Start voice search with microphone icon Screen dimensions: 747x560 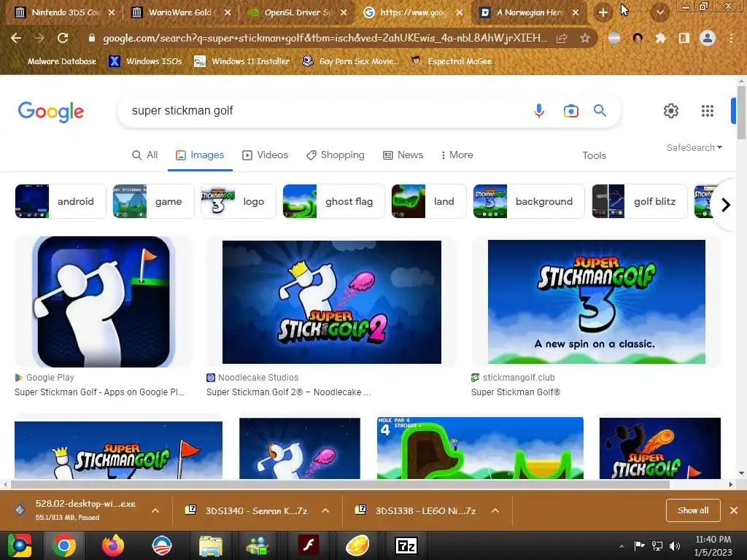539,111
